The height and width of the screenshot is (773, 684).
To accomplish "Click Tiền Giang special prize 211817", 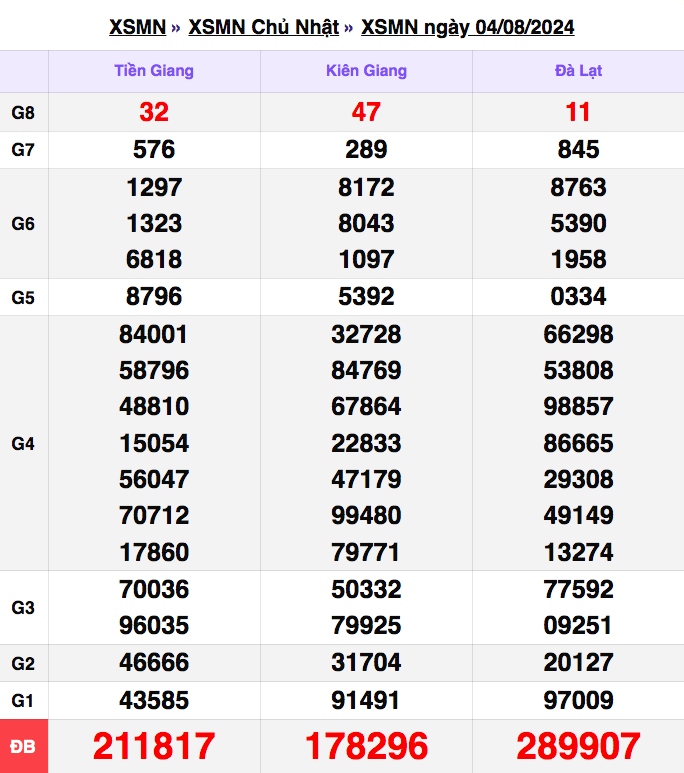I will click(x=154, y=746).
